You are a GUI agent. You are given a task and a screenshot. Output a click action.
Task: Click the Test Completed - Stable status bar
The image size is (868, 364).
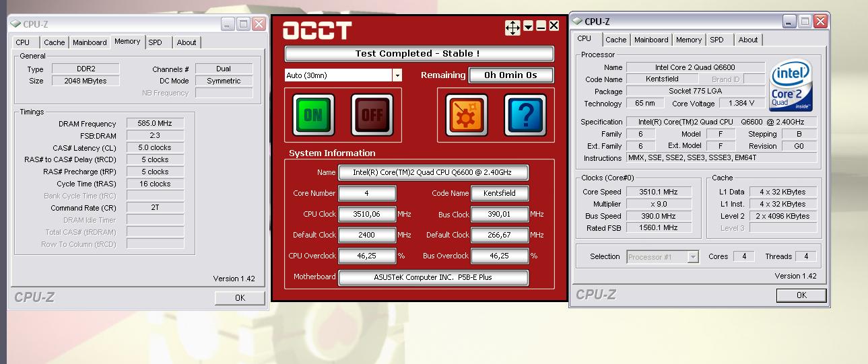click(419, 54)
